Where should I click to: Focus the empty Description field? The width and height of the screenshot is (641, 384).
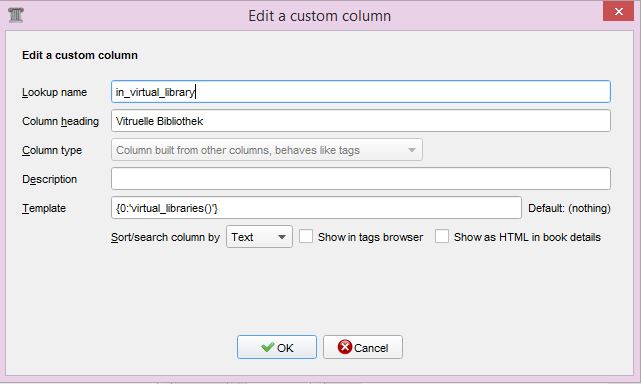point(361,179)
